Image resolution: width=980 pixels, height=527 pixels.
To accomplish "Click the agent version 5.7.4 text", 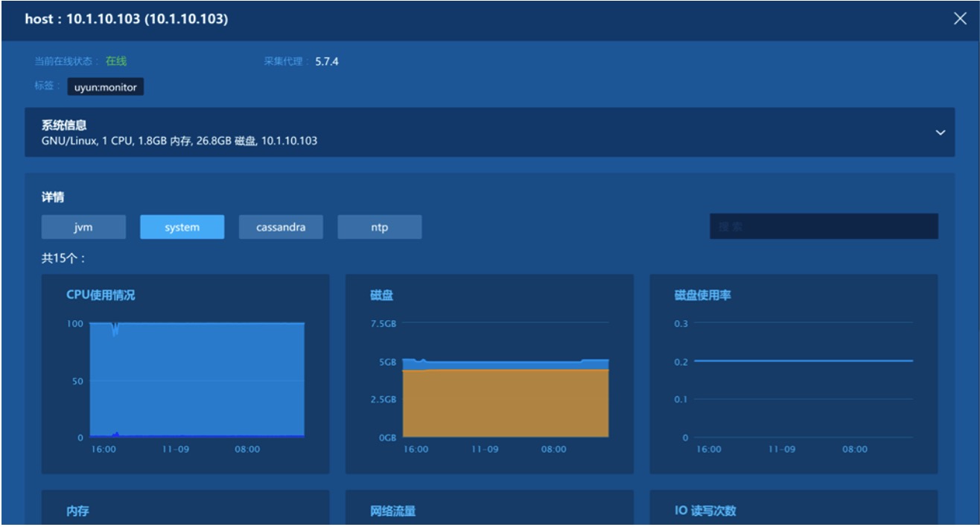I will click(x=326, y=62).
